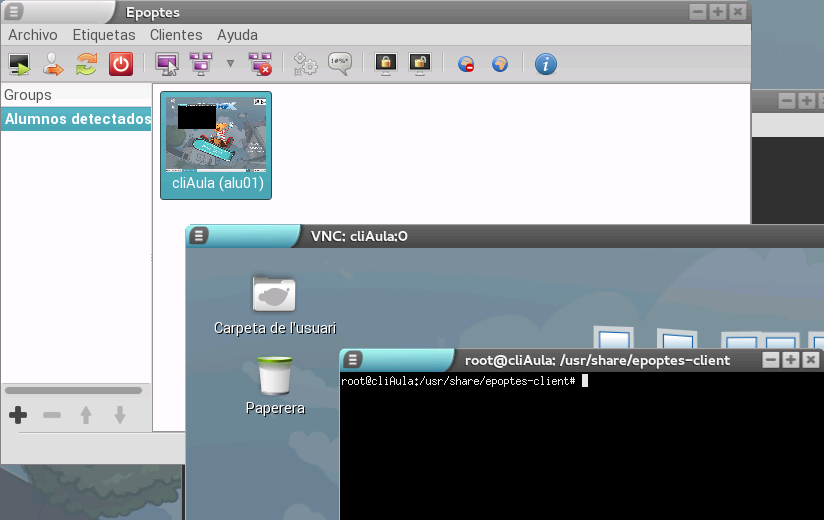Click the Monitor/assist user screen icon
The height and width of the screenshot is (520, 824).
[x=167, y=64]
